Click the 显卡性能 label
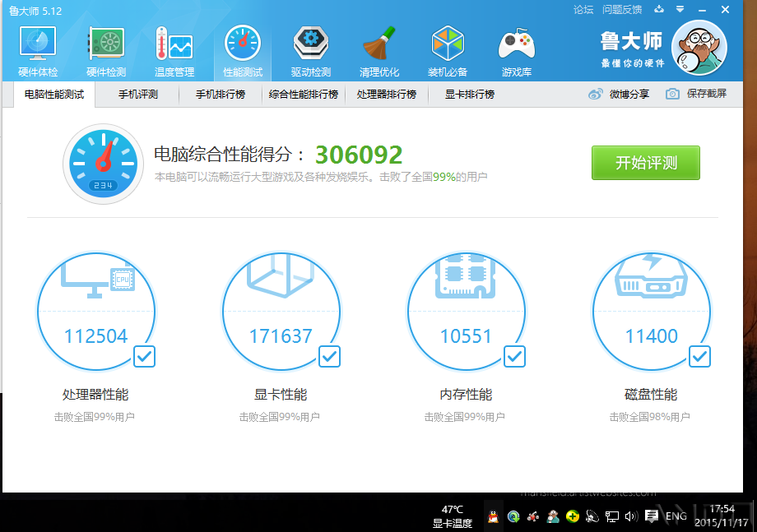Viewport: 757px width, 532px height. (281, 395)
